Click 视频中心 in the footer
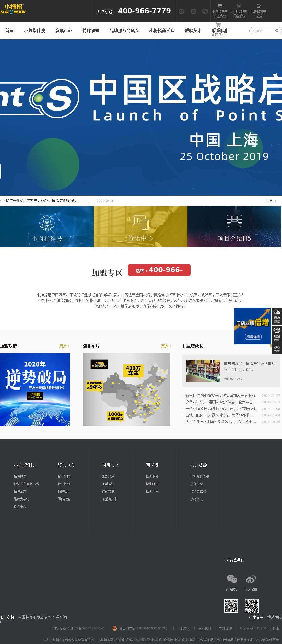The height and width of the screenshot is (644, 282). click(20, 507)
